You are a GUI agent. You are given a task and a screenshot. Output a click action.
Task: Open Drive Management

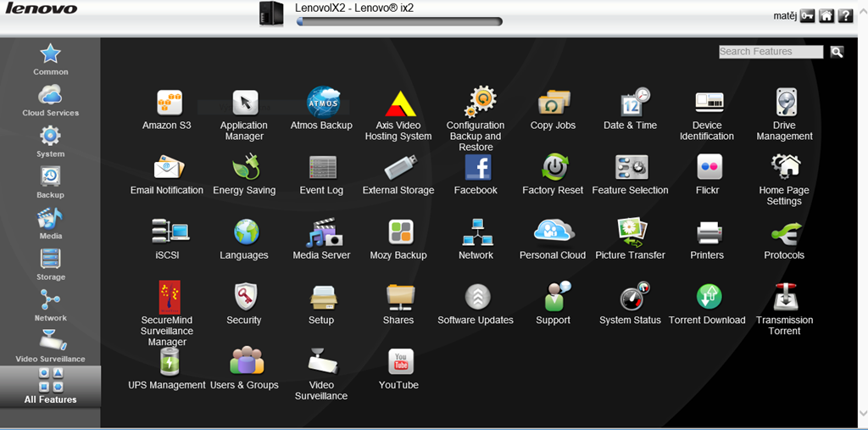click(x=784, y=103)
